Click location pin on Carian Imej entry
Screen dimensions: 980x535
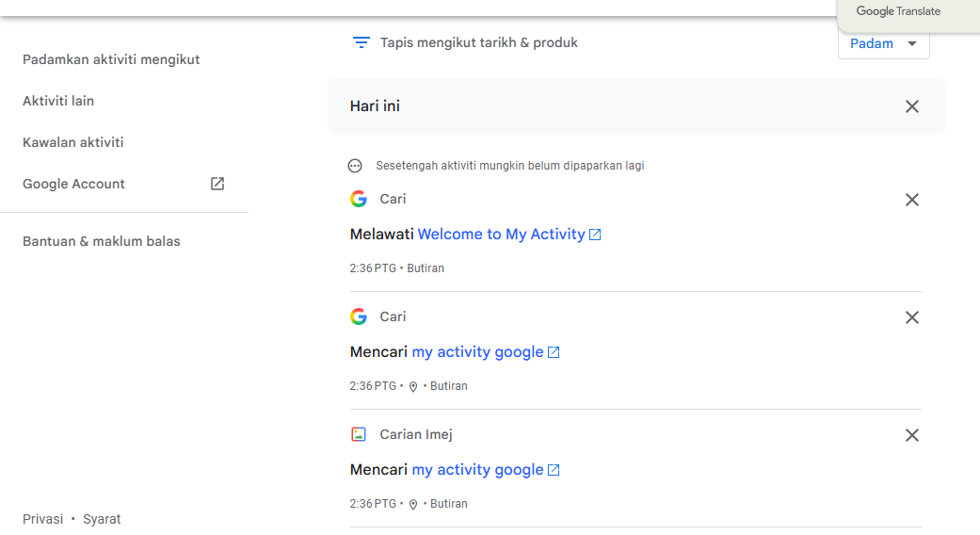(413, 504)
